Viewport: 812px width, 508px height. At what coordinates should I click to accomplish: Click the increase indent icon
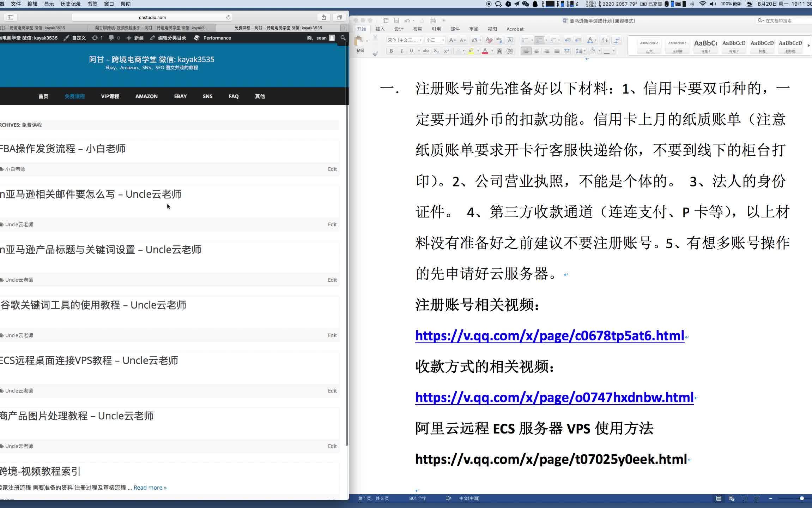(x=578, y=40)
